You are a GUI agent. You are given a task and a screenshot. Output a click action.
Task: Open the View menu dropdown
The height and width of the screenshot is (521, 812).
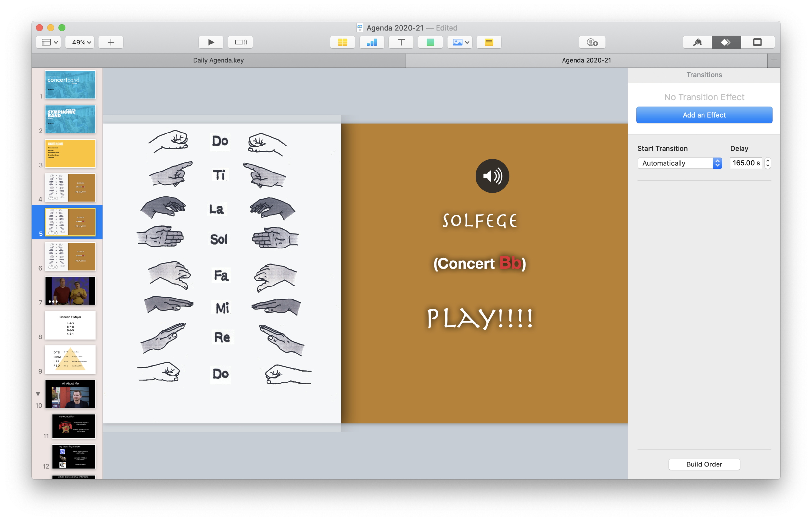click(49, 42)
